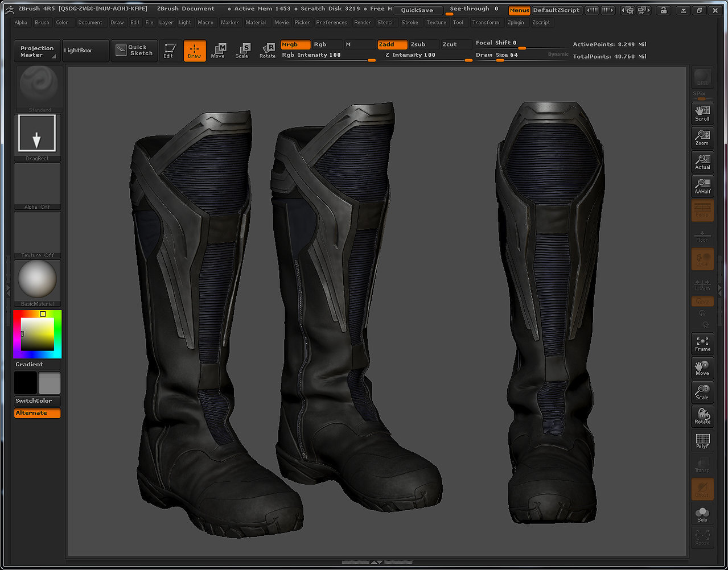728x570 pixels.
Task: Click the DefaultZScript button
Action: (556, 10)
